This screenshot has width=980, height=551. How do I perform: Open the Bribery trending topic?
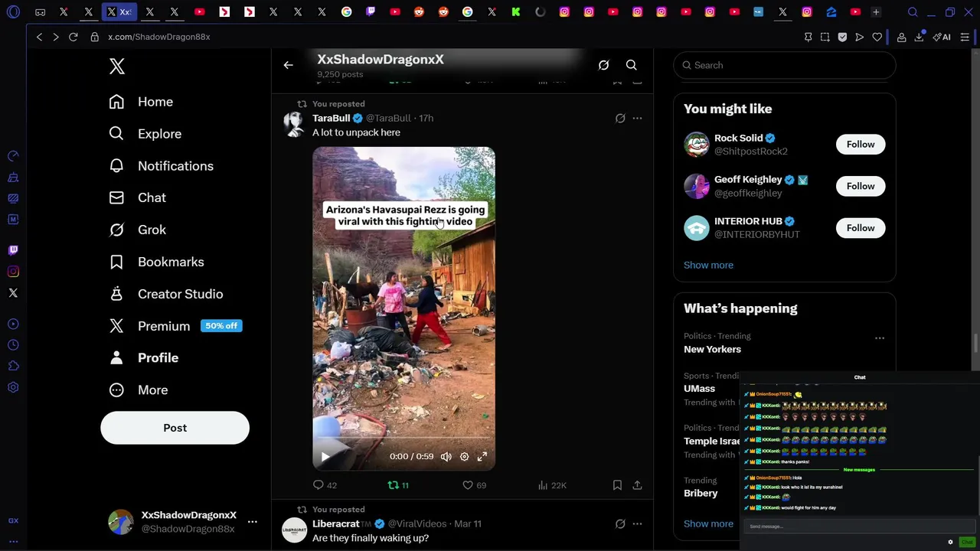(x=701, y=494)
